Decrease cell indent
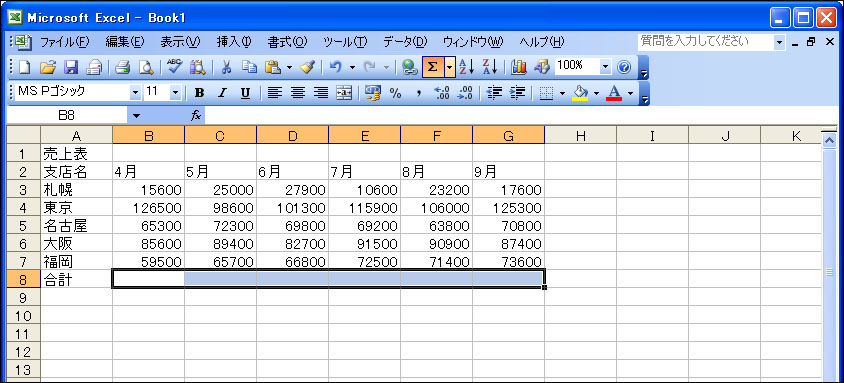Viewport: 844px width, 383px height. pos(494,93)
